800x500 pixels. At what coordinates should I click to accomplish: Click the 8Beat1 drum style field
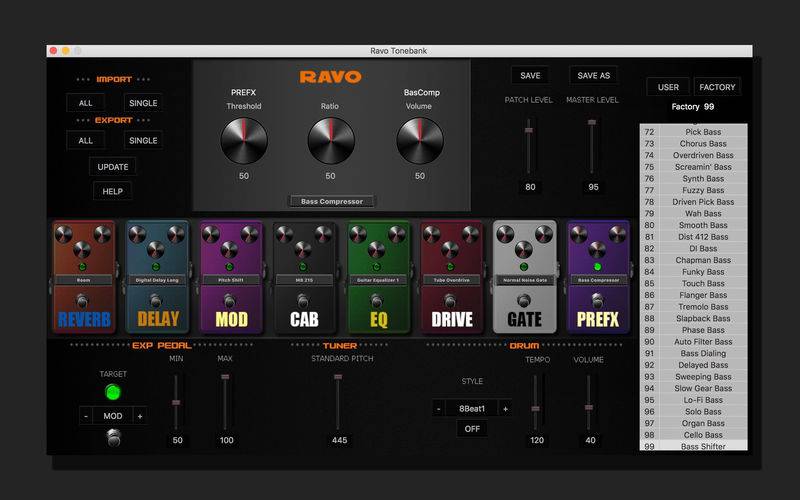tap(472, 409)
